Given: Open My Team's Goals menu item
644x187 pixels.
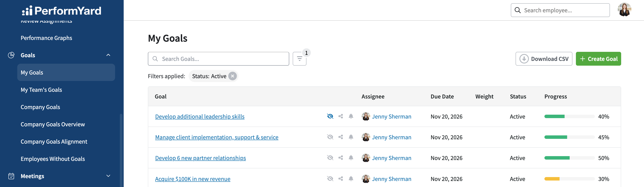Looking at the screenshot, I should [41, 90].
